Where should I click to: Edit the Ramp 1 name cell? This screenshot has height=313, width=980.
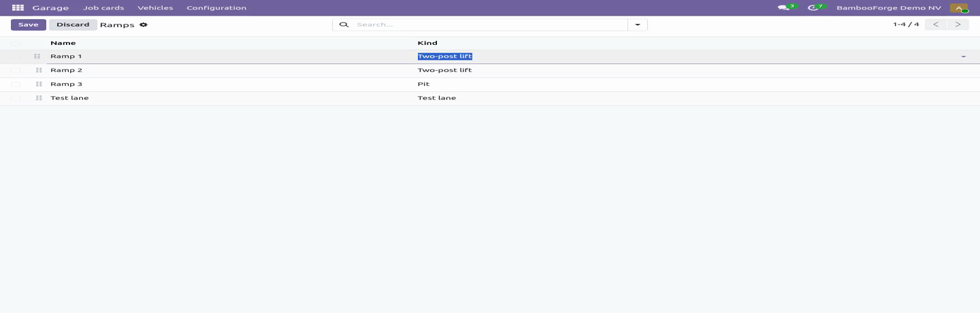[231, 56]
